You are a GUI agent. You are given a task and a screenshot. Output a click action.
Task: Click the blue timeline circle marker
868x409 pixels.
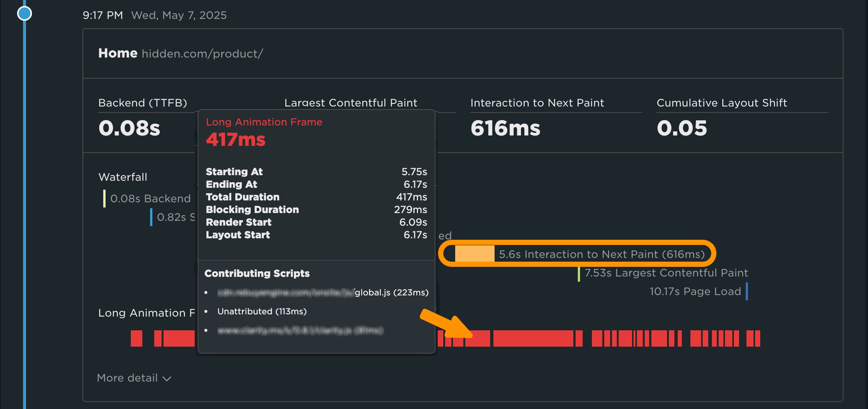click(25, 14)
